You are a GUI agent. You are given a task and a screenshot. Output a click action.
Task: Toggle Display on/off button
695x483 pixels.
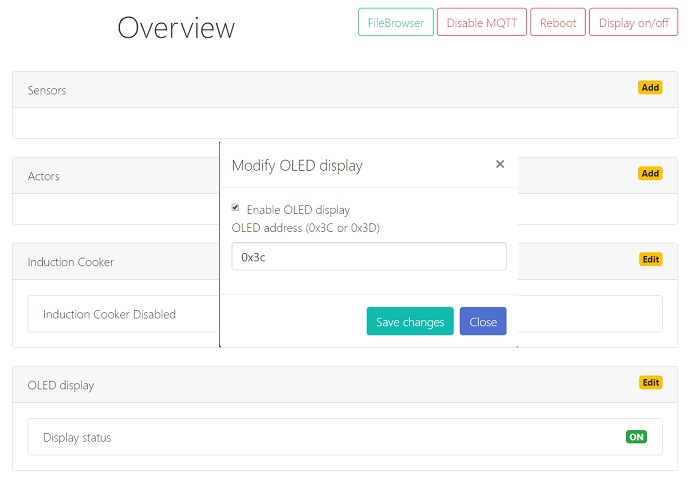pos(632,23)
